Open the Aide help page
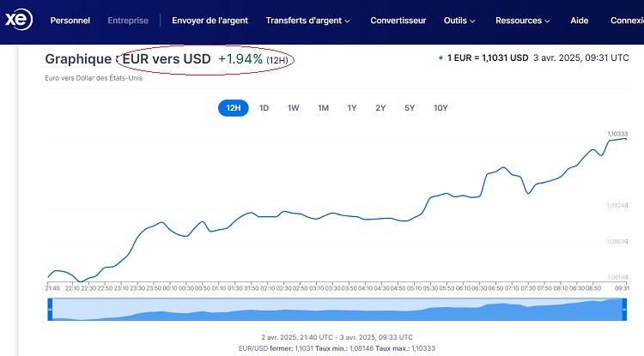644x356 pixels. coord(579,21)
